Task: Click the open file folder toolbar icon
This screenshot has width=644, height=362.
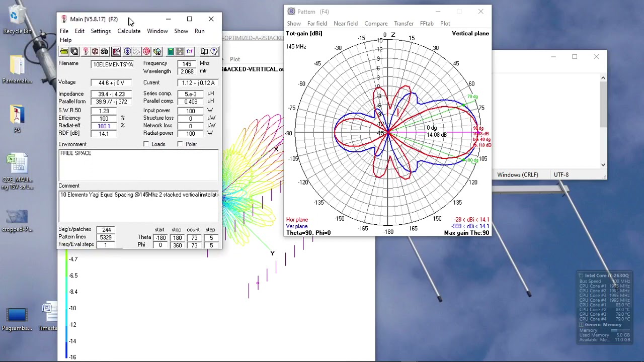Action: tap(64, 51)
